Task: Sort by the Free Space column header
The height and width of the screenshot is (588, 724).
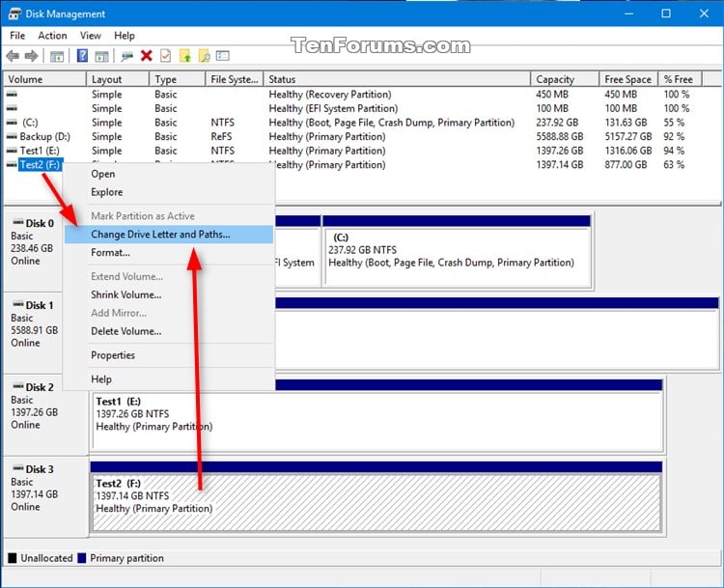Action: tap(628, 79)
